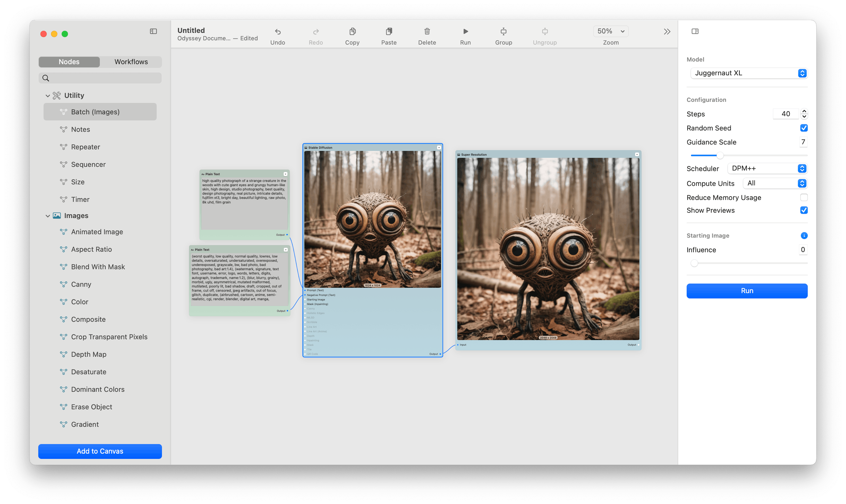Click the Run icon in the top toolbar
846x504 pixels.
pos(465,31)
